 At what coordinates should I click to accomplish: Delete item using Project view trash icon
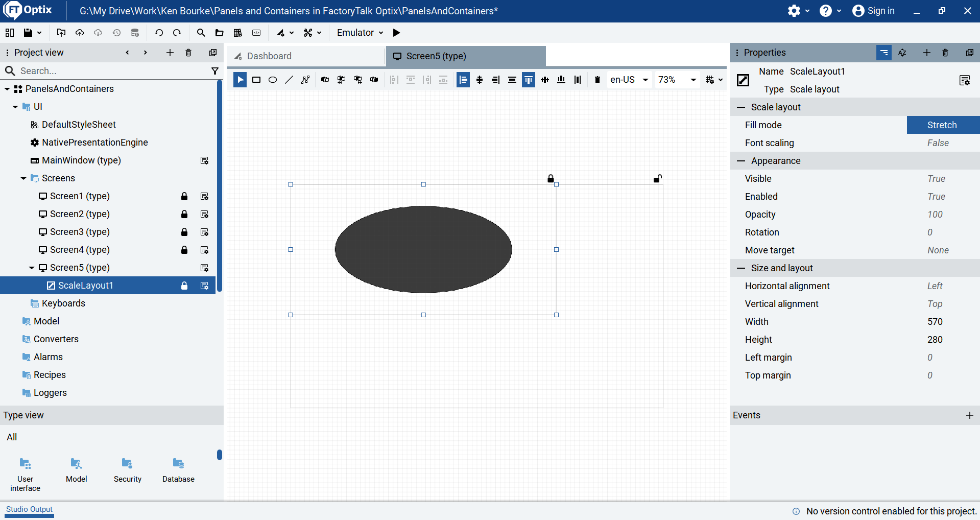188,53
